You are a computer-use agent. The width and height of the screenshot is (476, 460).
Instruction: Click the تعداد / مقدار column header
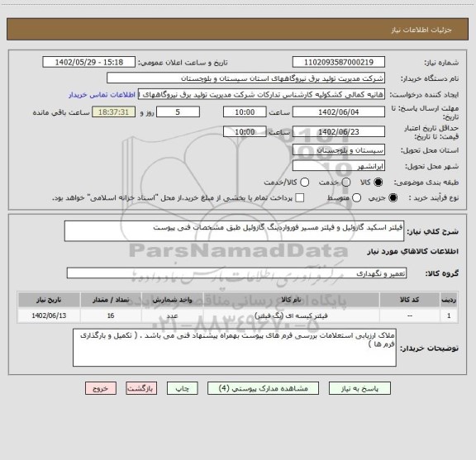coord(111,300)
